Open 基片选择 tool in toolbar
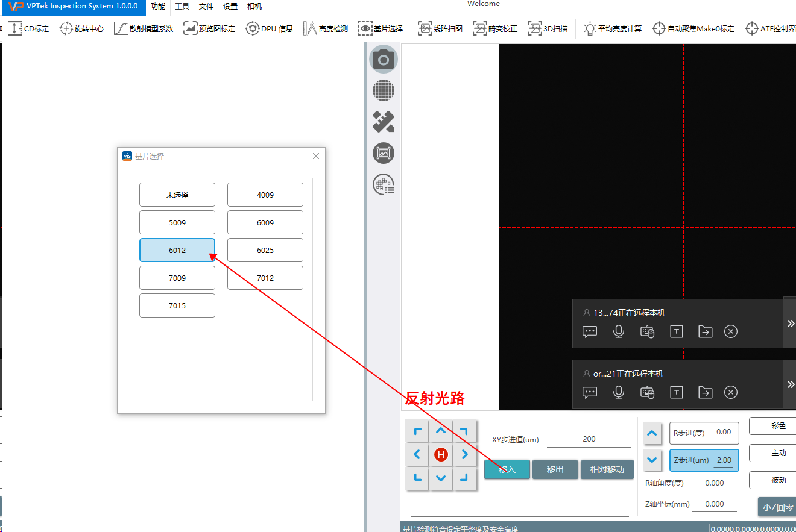The width and height of the screenshot is (796, 532). pyautogui.click(x=381, y=28)
